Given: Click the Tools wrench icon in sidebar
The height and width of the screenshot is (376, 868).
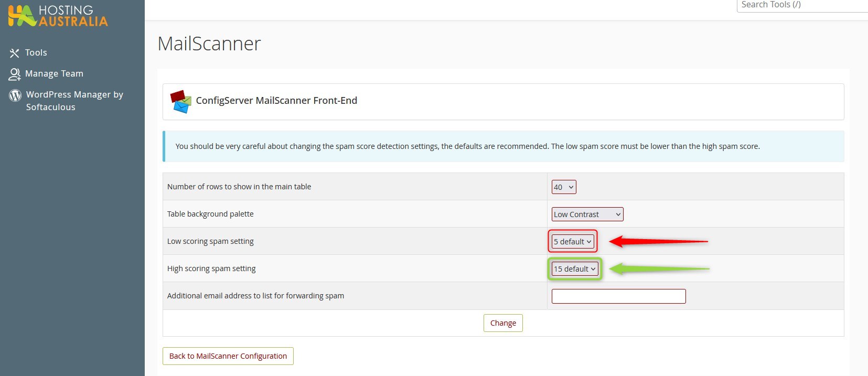Looking at the screenshot, I should [x=14, y=53].
